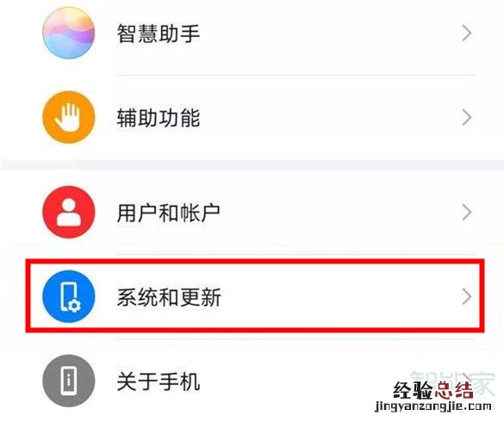This screenshot has width=504, height=422.
Task: Expand 系统和更新 using its right chevron
Action: click(x=467, y=296)
